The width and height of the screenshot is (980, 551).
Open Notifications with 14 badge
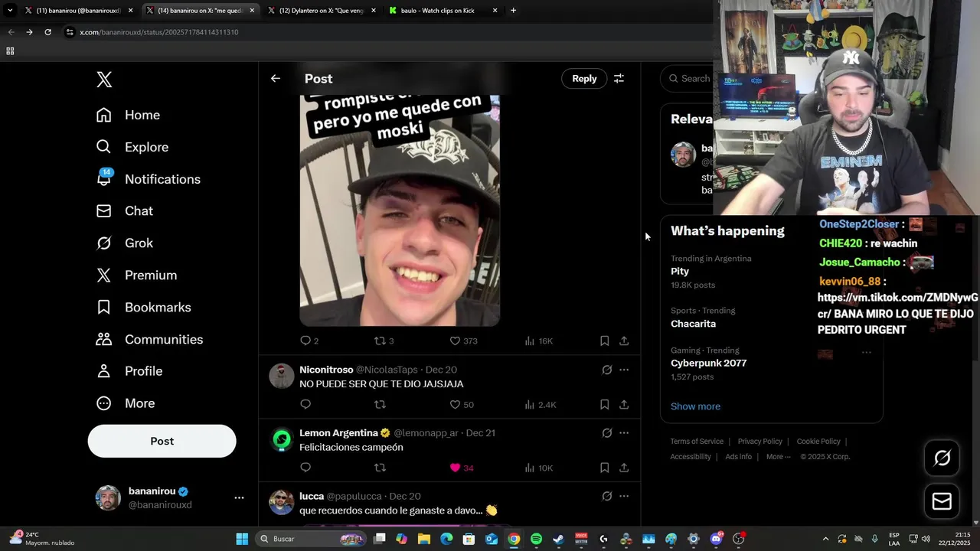tap(148, 179)
